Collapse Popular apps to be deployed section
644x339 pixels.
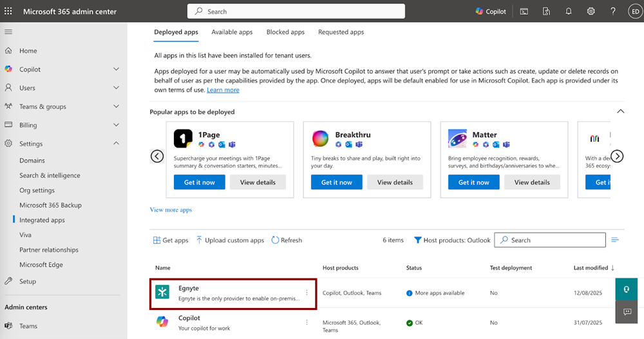pos(620,111)
